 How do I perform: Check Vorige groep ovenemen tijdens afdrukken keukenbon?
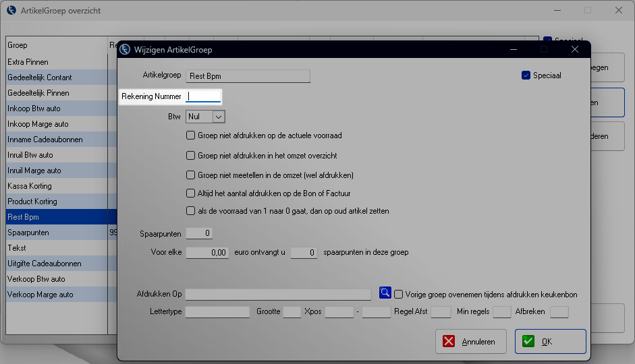399,294
